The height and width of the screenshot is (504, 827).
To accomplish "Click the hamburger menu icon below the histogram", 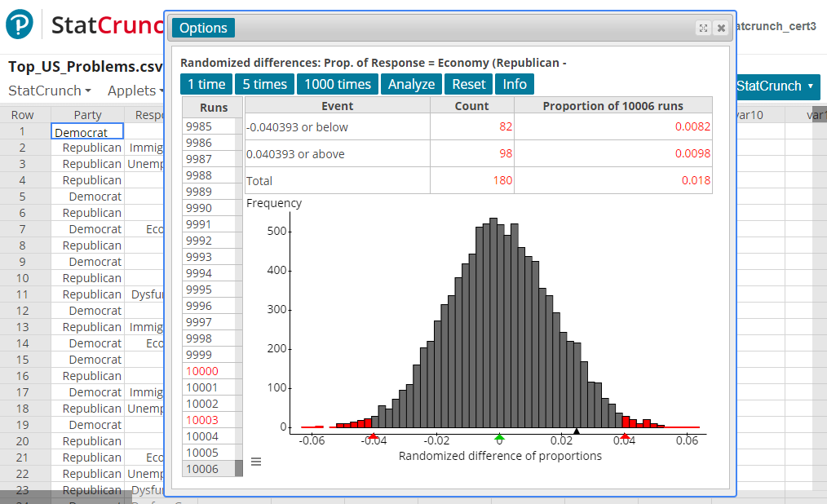I will [x=255, y=461].
